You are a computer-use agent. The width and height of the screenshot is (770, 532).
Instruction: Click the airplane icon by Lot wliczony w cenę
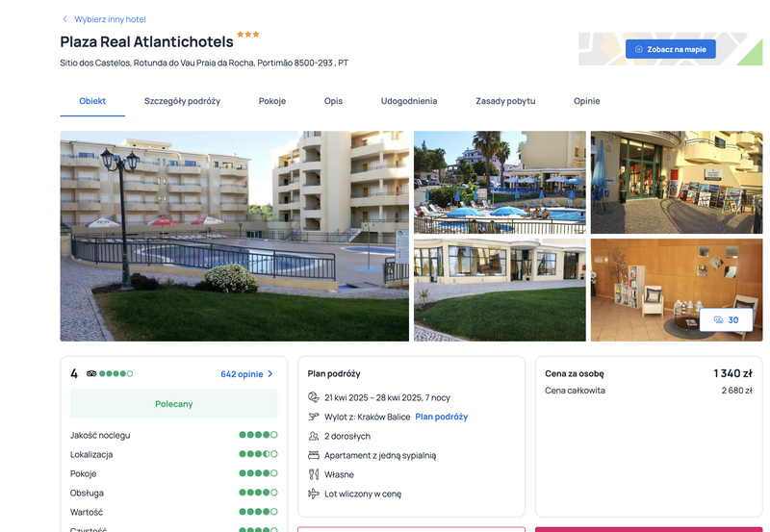tap(314, 494)
